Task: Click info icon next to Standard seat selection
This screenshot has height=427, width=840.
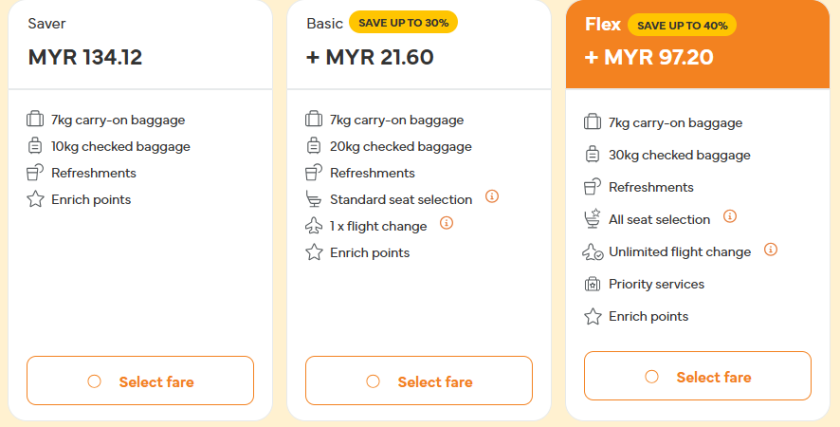Action: [x=492, y=197]
